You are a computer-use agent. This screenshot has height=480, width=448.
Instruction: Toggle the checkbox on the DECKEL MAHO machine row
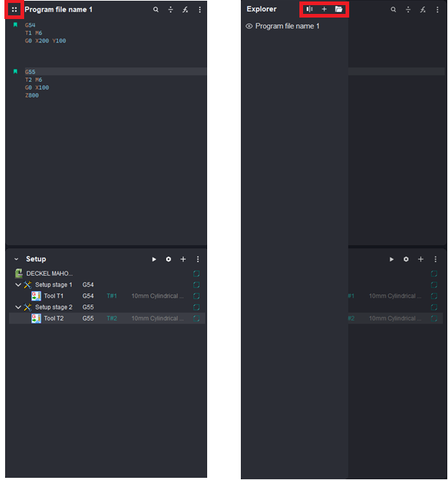coord(196,273)
